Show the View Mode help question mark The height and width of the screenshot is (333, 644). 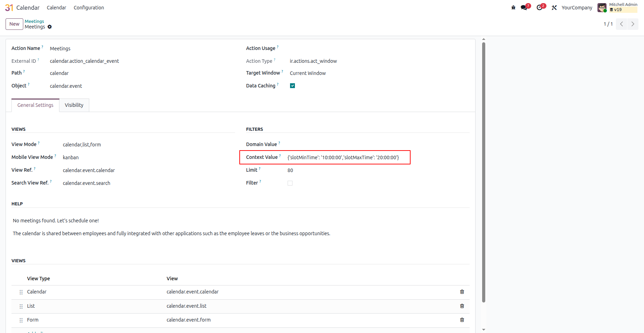(39, 143)
